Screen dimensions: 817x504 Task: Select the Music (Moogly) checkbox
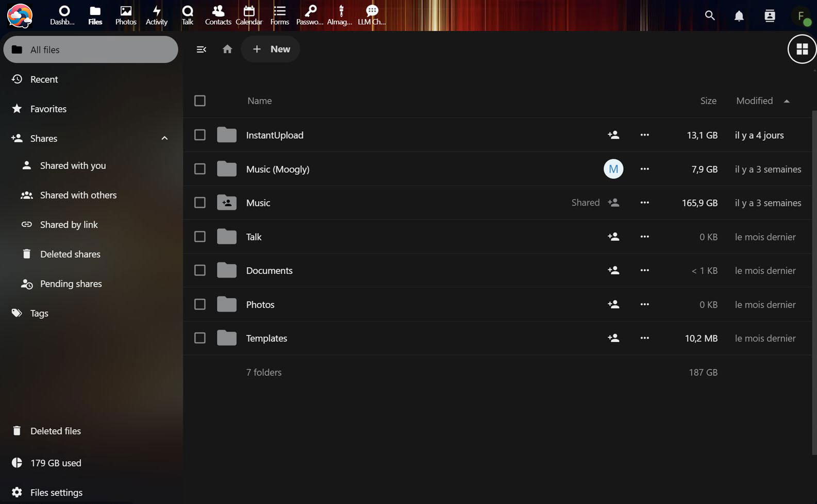200,169
